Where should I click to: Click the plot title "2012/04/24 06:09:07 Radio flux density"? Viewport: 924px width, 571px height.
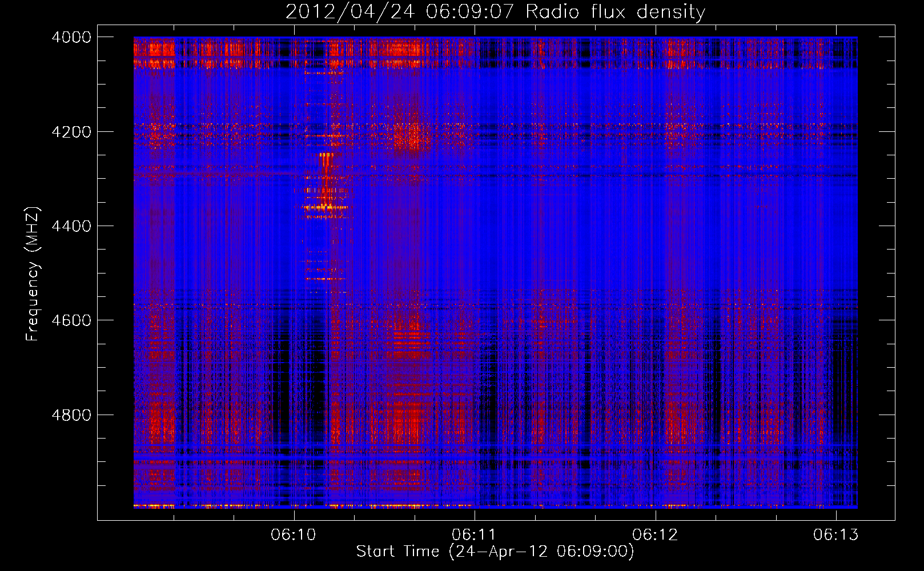495,11
